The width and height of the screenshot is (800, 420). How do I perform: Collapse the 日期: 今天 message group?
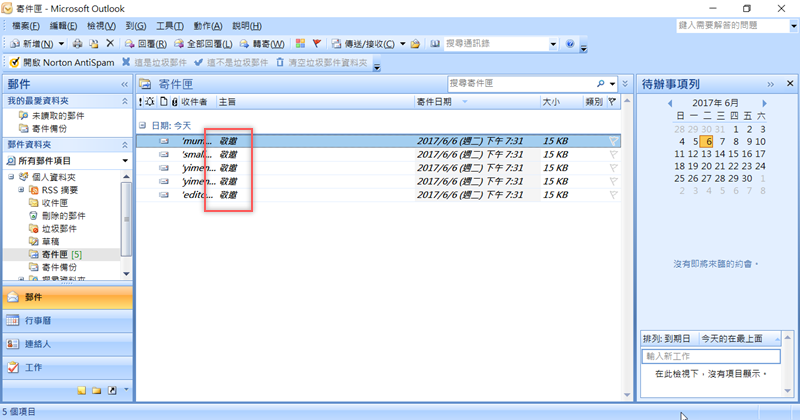tap(142, 125)
